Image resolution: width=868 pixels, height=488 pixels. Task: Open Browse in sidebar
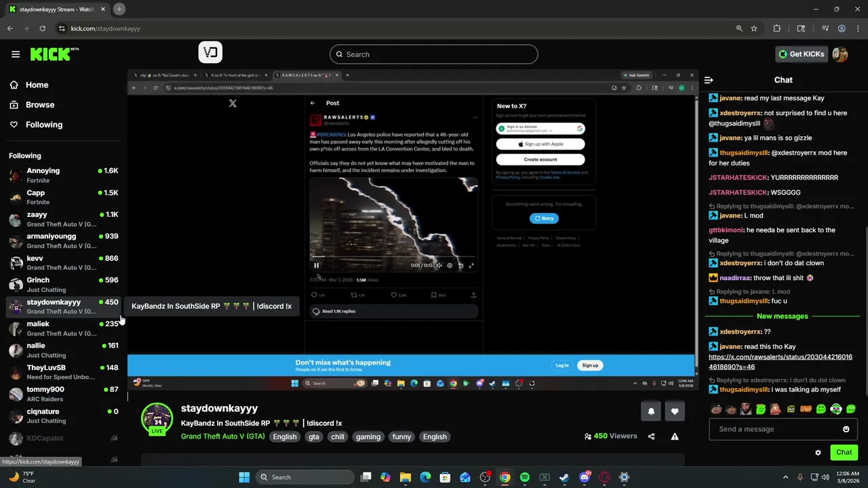click(x=40, y=105)
